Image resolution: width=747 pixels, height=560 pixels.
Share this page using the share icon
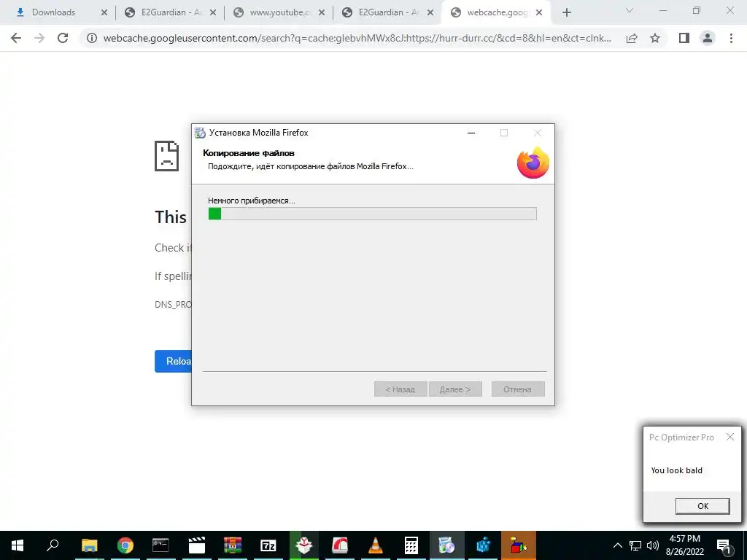(632, 38)
